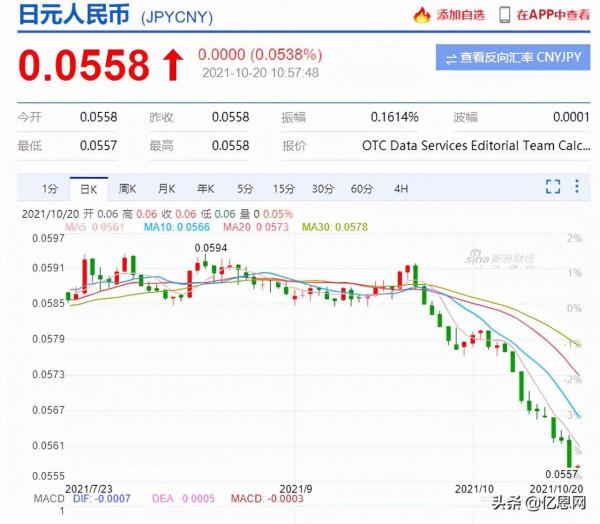Click the 0.0594 high marker on chart

(x=211, y=248)
